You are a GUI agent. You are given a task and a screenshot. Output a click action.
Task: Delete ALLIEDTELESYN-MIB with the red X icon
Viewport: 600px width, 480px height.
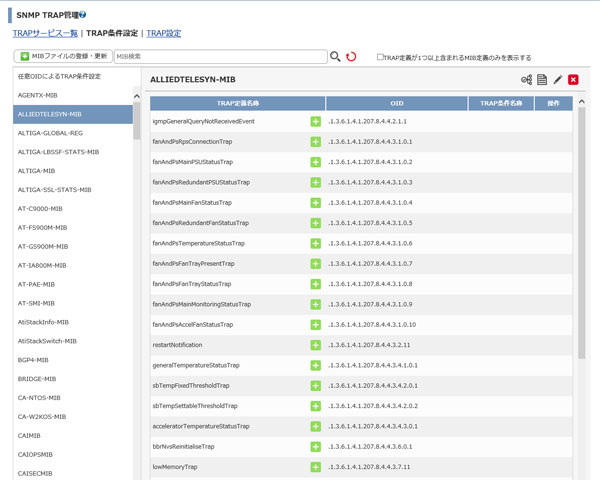[x=573, y=80]
